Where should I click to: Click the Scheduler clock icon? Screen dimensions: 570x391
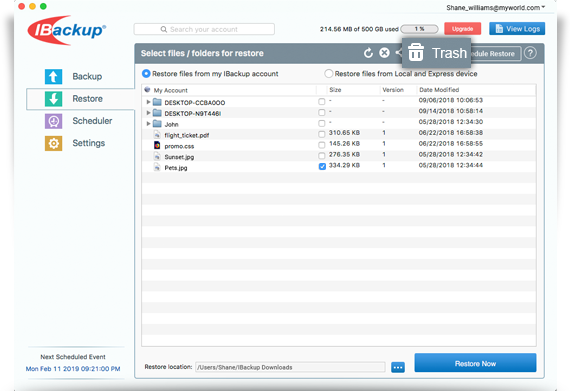[53, 121]
